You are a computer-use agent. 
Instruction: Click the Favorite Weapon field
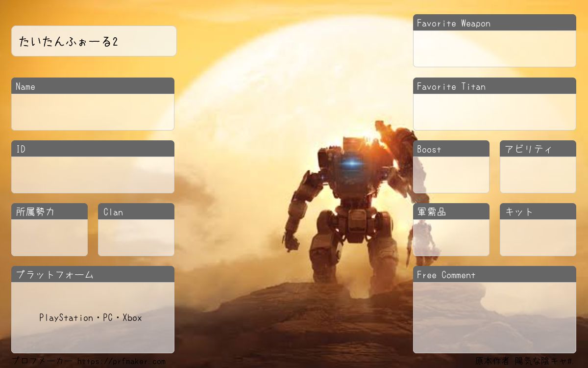[x=494, y=49]
